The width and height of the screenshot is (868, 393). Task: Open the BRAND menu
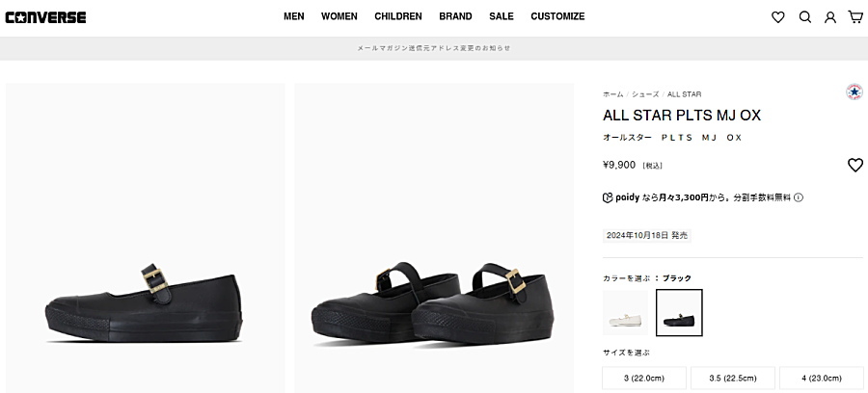point(455,16)
